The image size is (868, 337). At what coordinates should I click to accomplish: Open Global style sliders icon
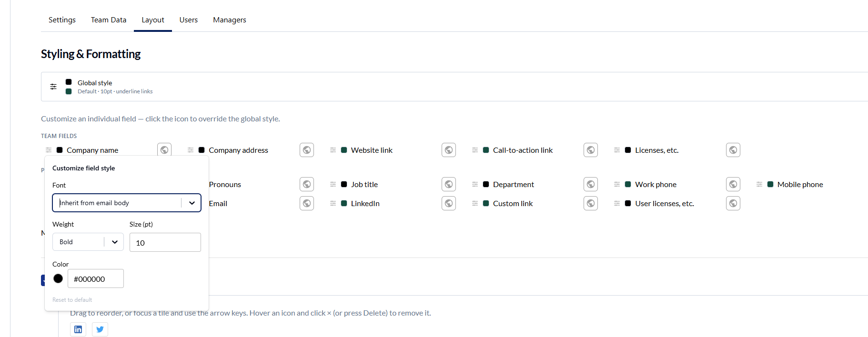[x=53, y=87]
